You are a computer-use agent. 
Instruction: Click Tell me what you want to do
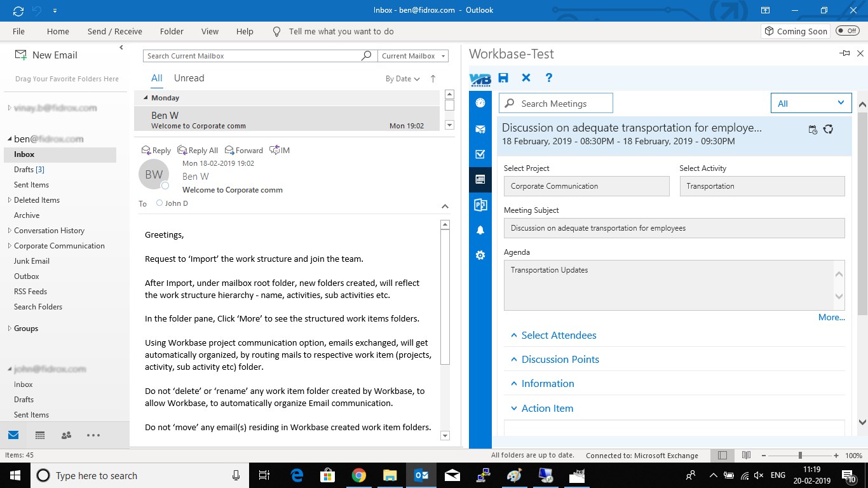click(341, 31)
